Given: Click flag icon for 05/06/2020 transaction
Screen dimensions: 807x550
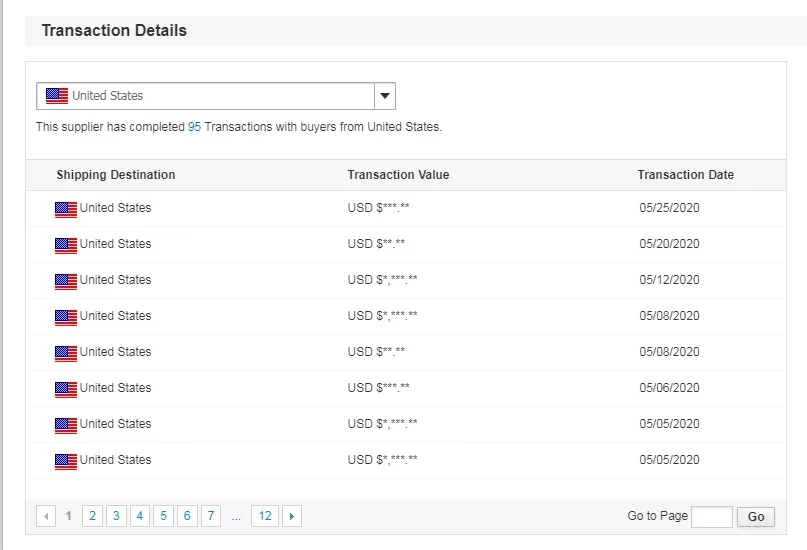Looking at the screenshot, I should point(66,389).
